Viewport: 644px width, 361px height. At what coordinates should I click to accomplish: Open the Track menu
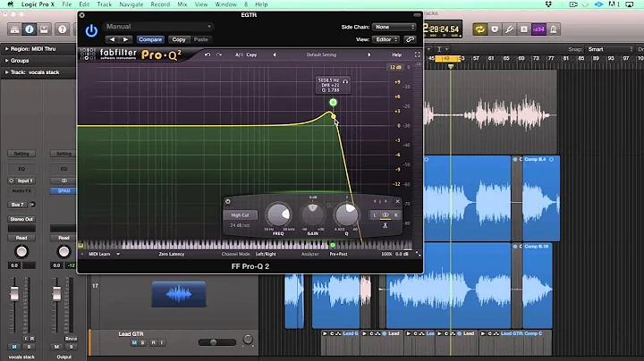tap(105, 4)
